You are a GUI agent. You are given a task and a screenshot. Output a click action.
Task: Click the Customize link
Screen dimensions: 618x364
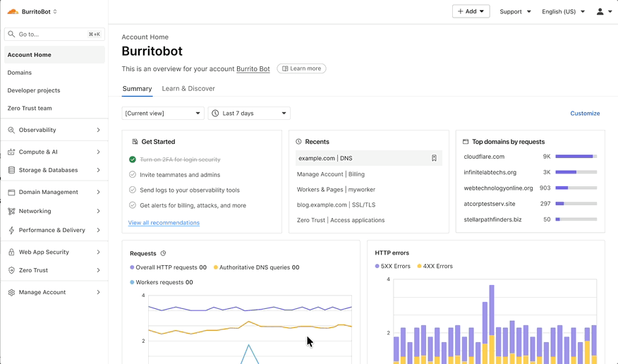click(585, 114)
